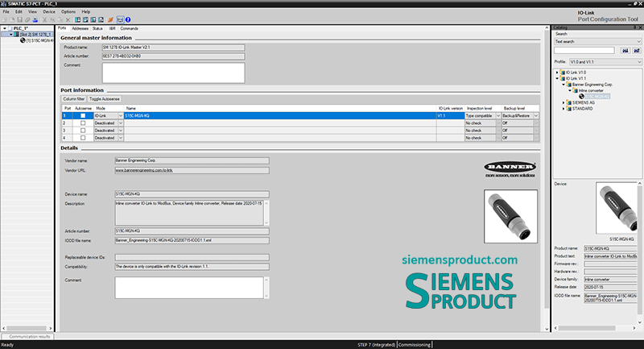This screenshot has width=644, height=349.
Task: Collapse the Banner Engineering Corp. node
Action: [563, 85]
